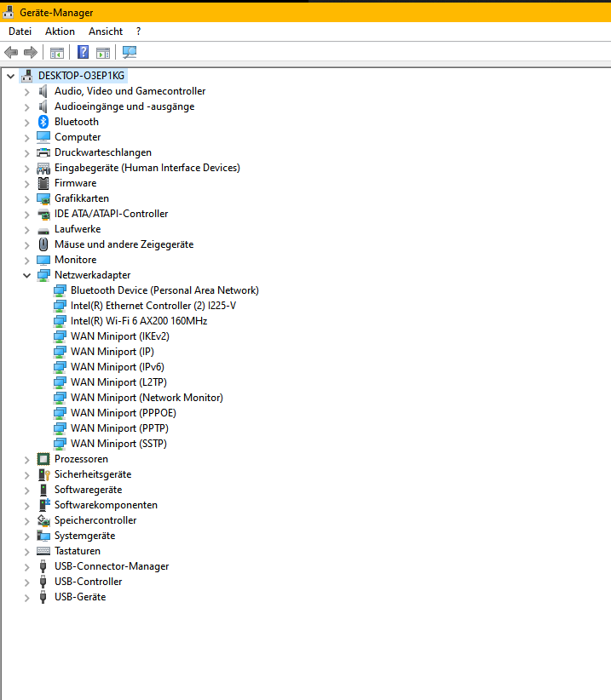
Task: Click the Grafikkarten display adapter icon
Action: pyautogui.click(x=43, y=198)
